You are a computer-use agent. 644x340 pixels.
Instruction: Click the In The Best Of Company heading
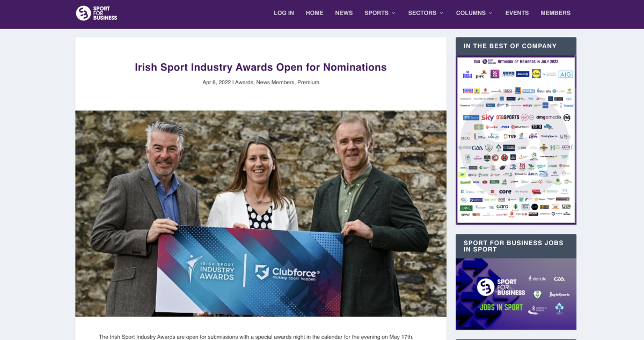tap(510, 46)
